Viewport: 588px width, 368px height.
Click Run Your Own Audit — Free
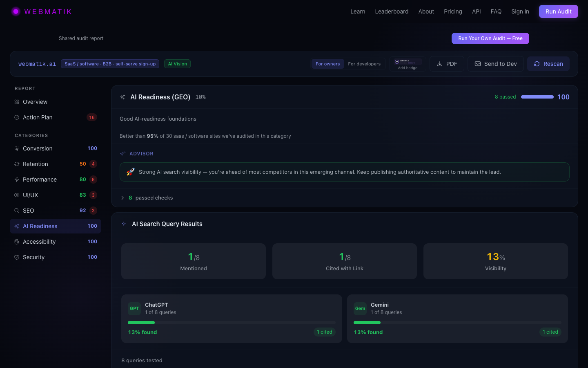(490, 38)
